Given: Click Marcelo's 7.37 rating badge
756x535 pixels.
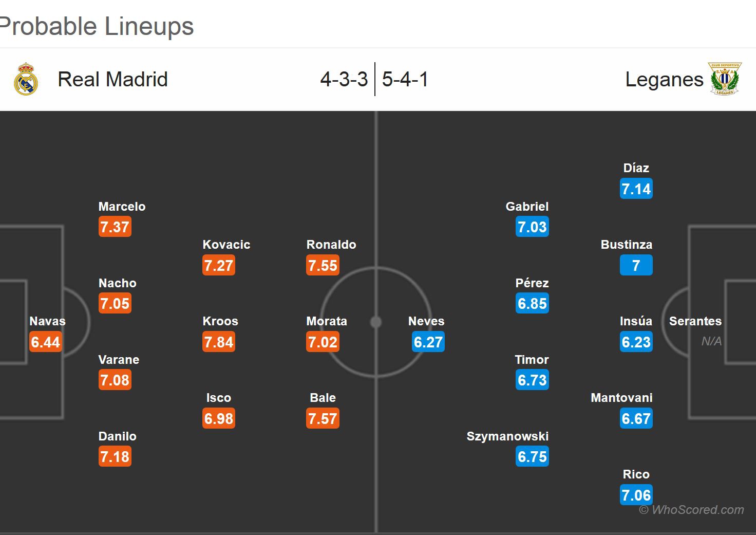Looking at the screenshot, I should pyautogui.click(x=115, y=227).
